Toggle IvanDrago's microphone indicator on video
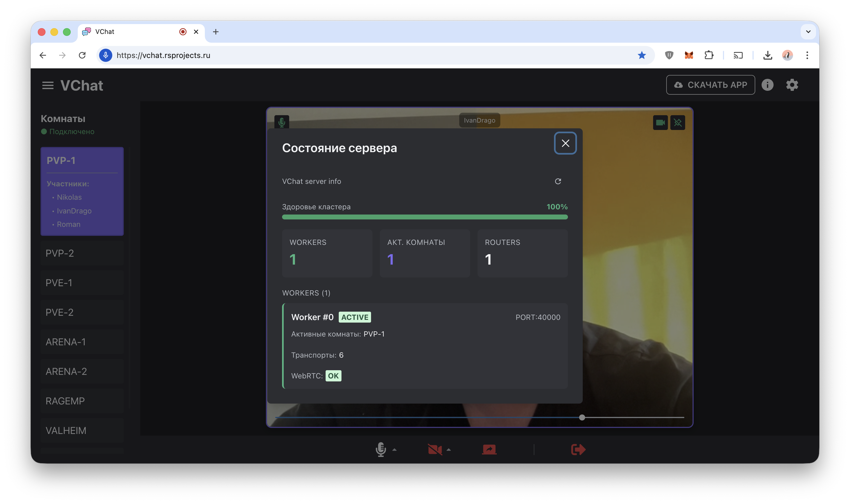The image size is (850, 504). pos(282,122)
